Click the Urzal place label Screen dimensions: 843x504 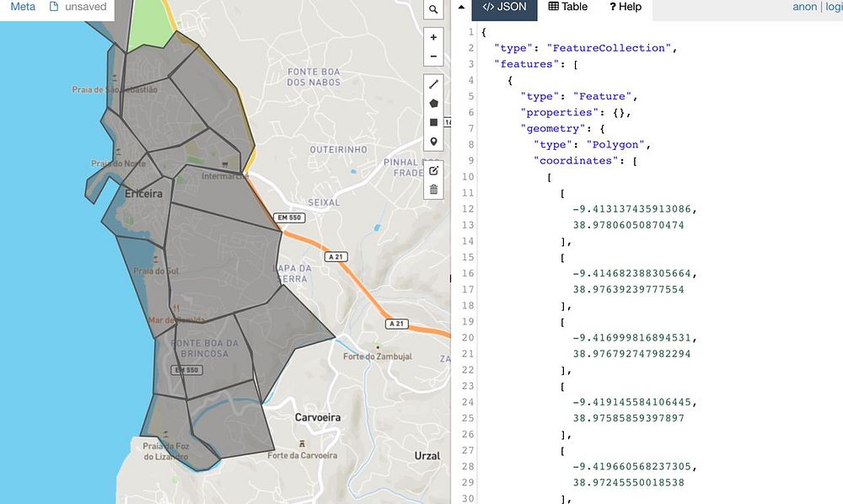[x=427, y=456]
